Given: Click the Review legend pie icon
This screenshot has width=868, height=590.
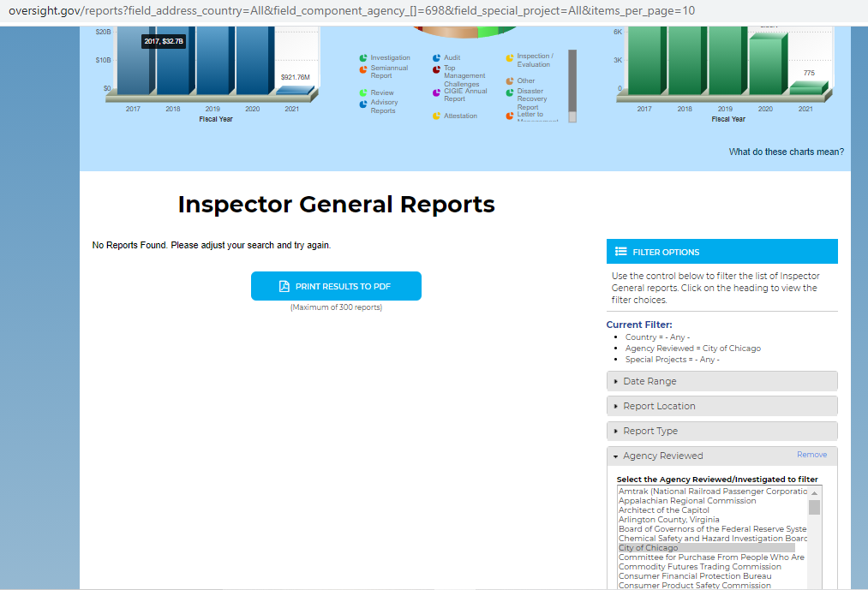Looking at the screenshot, I should (x=363, y=93).
